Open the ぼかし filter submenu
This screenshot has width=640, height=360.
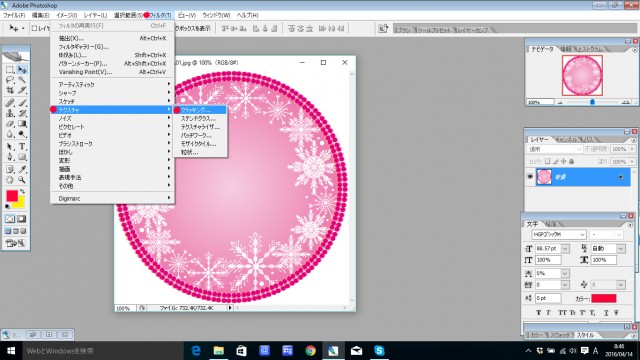tap(112, 152)
